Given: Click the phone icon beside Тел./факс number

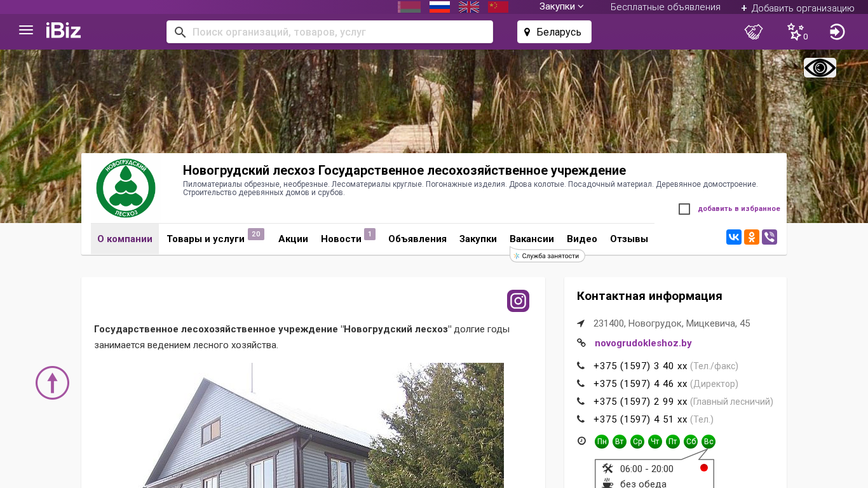Looking at the screenshot, I should point(581,366).
